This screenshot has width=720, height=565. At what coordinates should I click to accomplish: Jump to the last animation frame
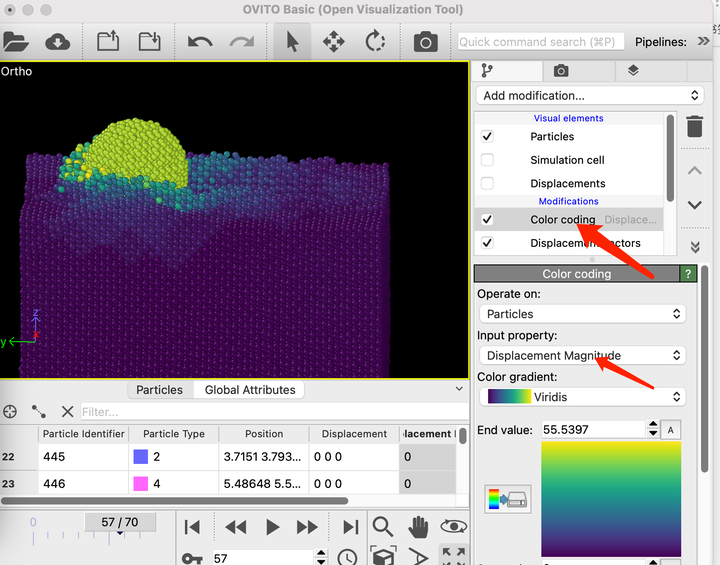pos(350,527)
